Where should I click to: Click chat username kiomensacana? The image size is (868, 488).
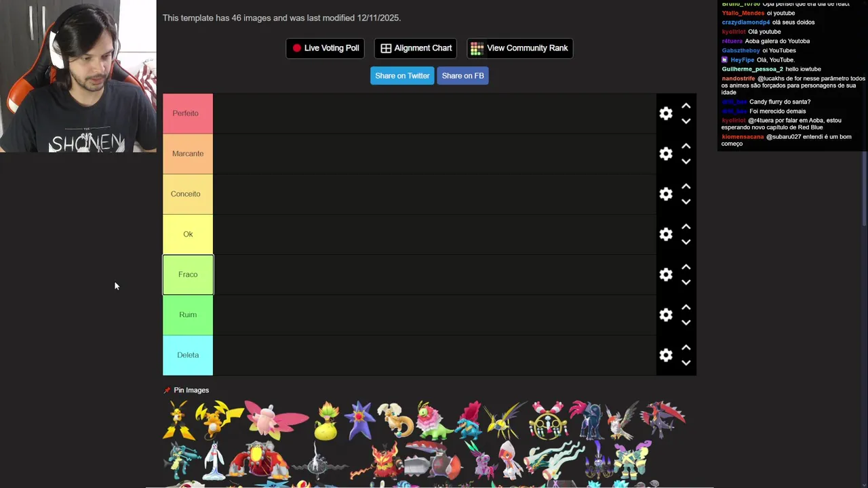click(743, 137)
